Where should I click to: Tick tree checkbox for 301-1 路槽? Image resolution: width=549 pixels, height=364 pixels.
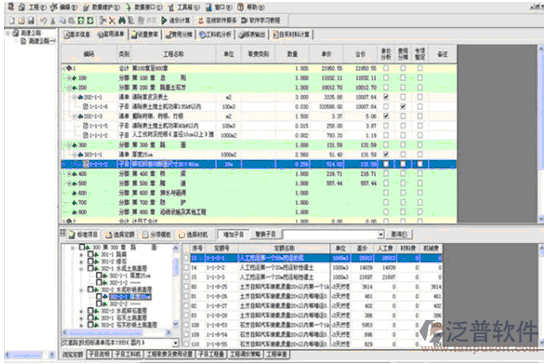click(x=90, y=254)
